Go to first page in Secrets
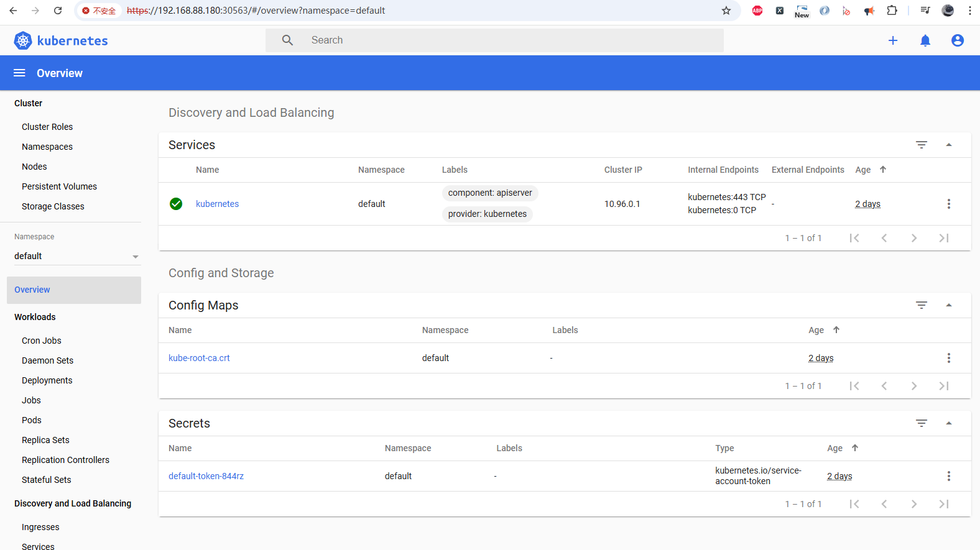The image size is (980, 550). [x=854, y=504]
